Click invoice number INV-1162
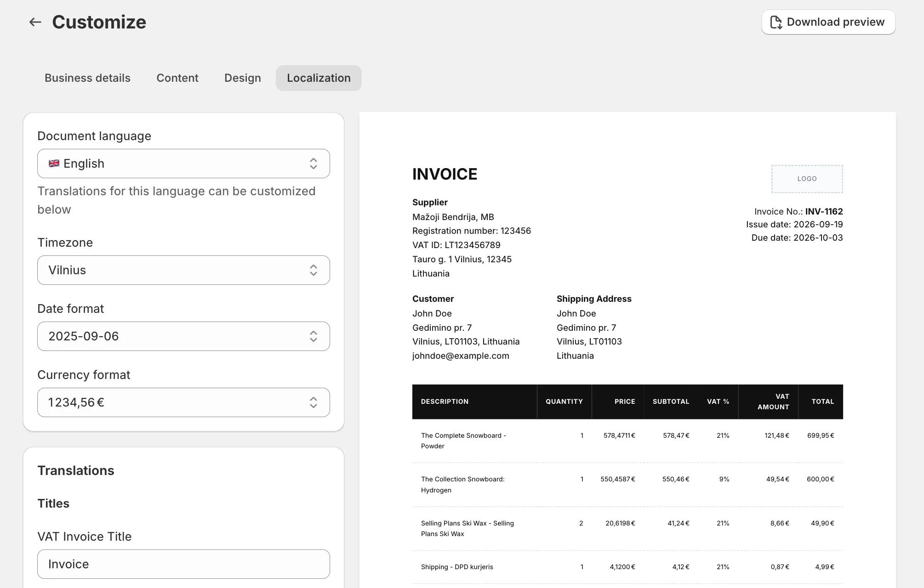924x588 pixels. tap(824, 211)
